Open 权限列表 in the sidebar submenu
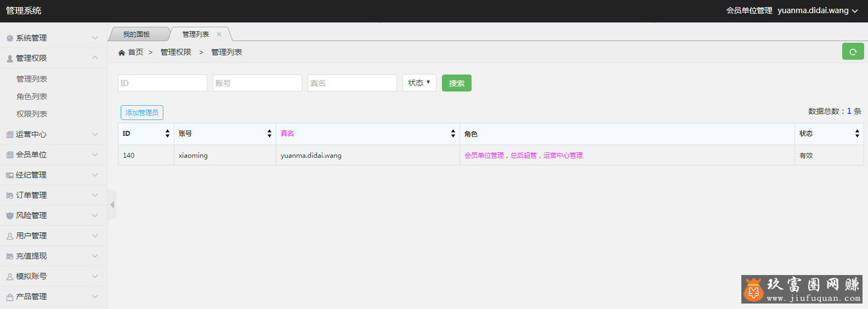Screen dimensions: 868x309 [x=32, y=114]
